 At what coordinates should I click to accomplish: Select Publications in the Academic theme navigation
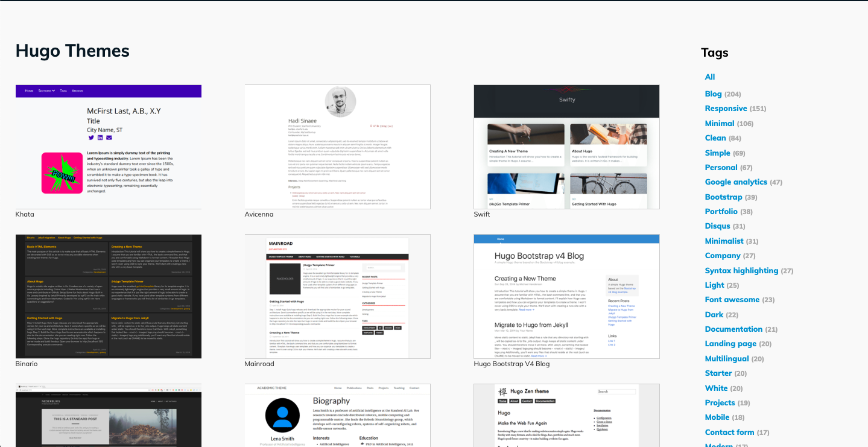[354, 387]
